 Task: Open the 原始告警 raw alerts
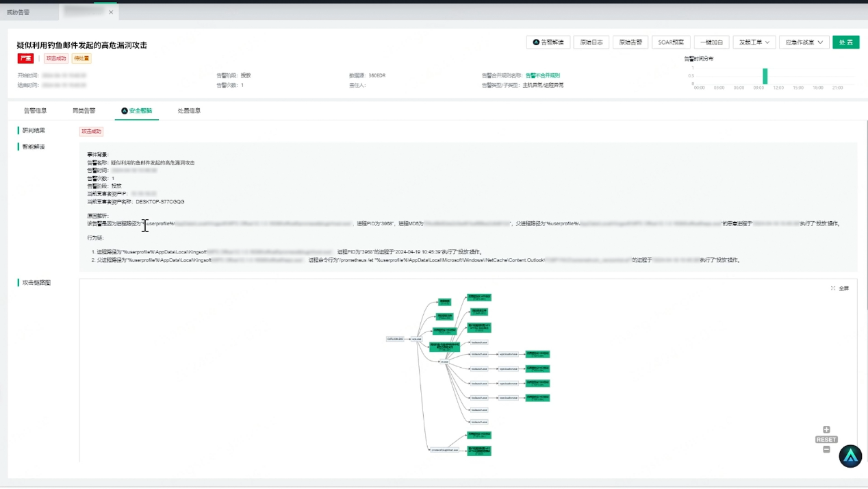[x=630, y=42]
